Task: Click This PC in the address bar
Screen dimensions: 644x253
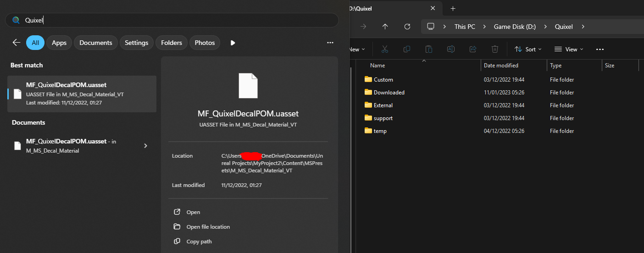Action: [465, 27]
